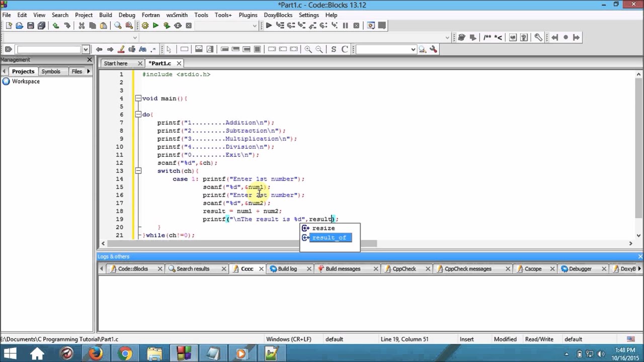Close the Part1.c editor tab
644x362 pixels.
click(179, 63)
